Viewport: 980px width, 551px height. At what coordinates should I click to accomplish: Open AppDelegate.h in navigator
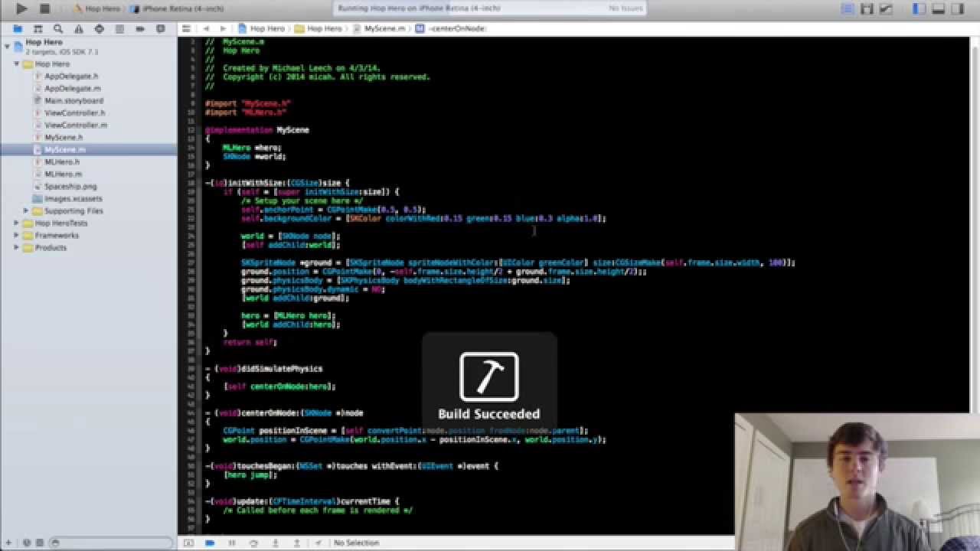click(70, 77)
